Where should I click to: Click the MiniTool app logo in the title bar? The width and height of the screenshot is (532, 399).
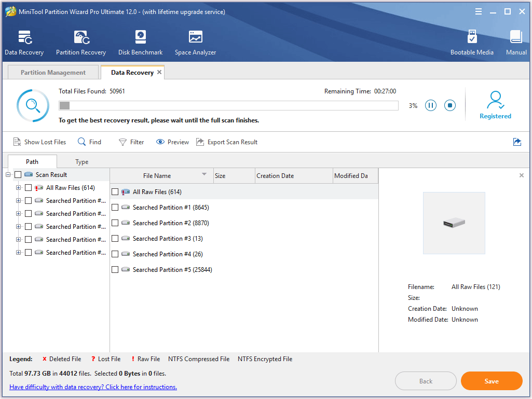(x=10, y=11)
